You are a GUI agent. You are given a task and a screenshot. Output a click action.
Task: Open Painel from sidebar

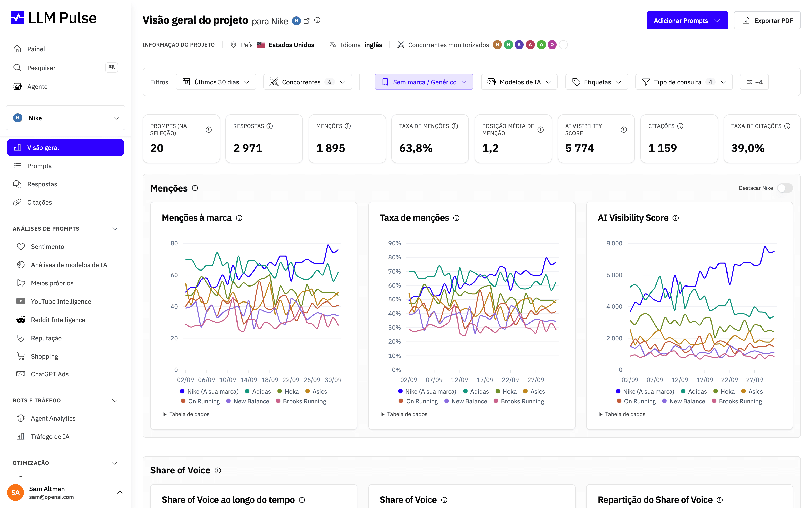pos(65,49)
